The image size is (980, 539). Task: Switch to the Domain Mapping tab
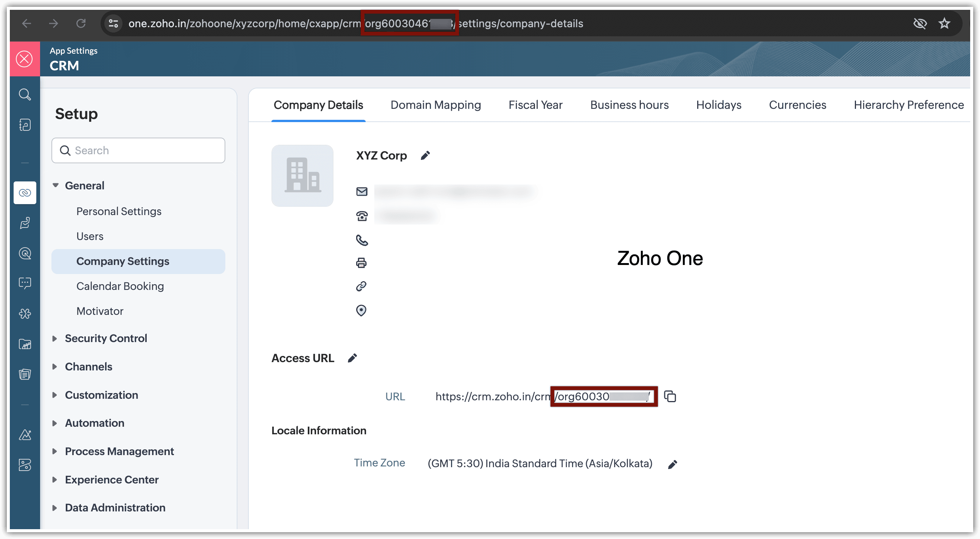pos(435,105)
